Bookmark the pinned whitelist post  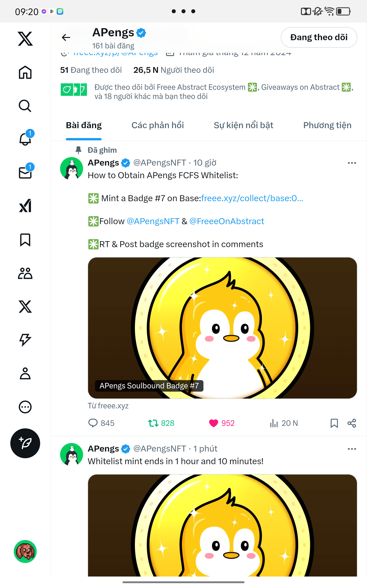point(334,423)
